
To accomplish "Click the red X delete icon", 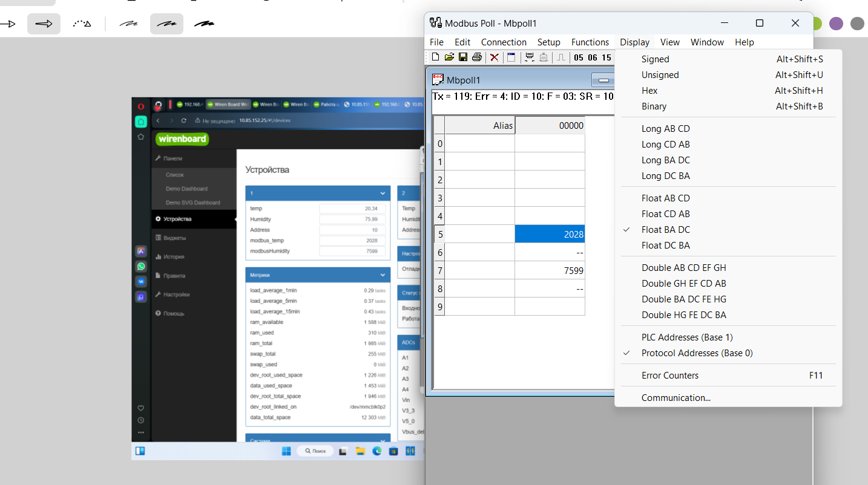I will pyautogui.click(x=495, y=57).
